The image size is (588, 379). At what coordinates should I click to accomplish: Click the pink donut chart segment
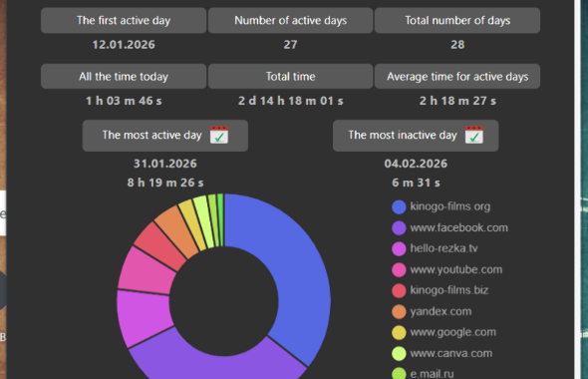148,272
